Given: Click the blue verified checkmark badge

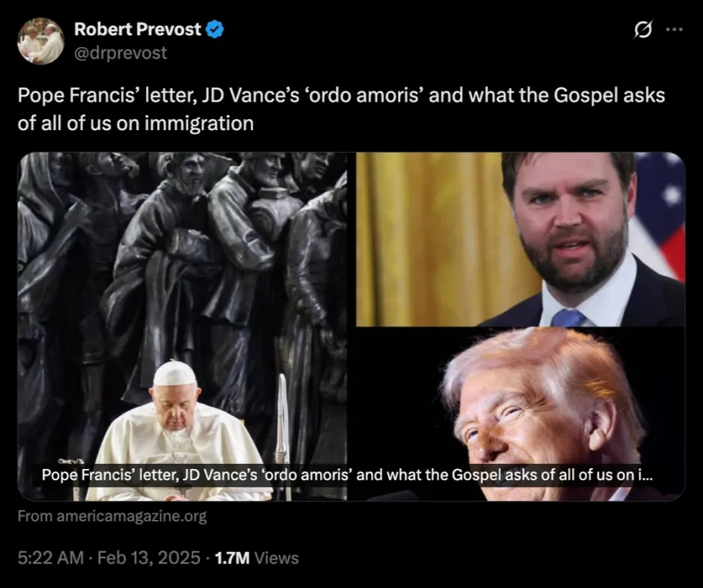Looking at the screenshot, I should [x=215, y=30].
